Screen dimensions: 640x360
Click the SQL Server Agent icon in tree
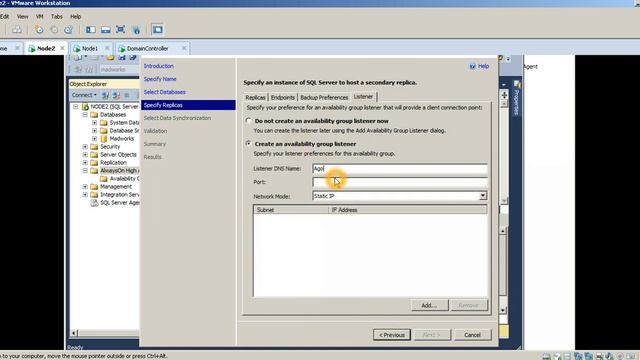click(x=94, y=203)
